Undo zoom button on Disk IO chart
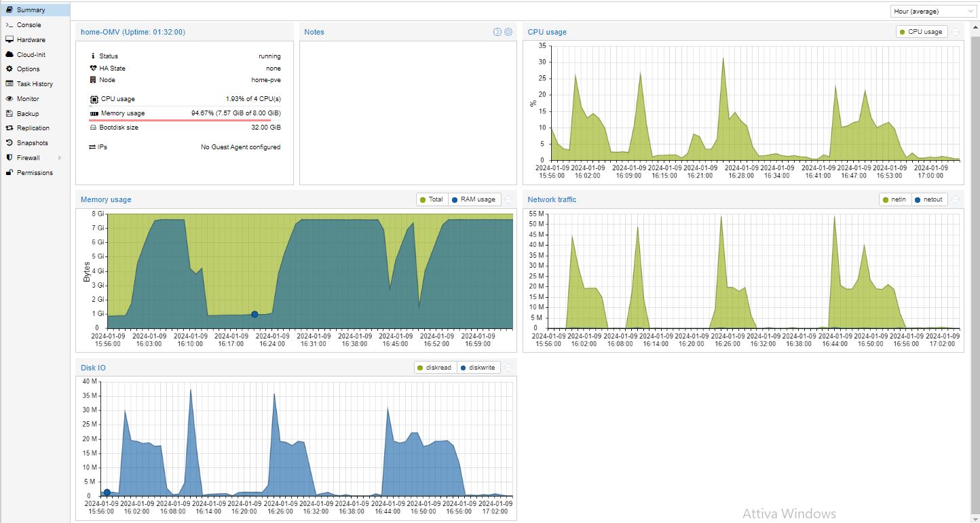The width and height of the screenshot is (980, 523). 508,368
